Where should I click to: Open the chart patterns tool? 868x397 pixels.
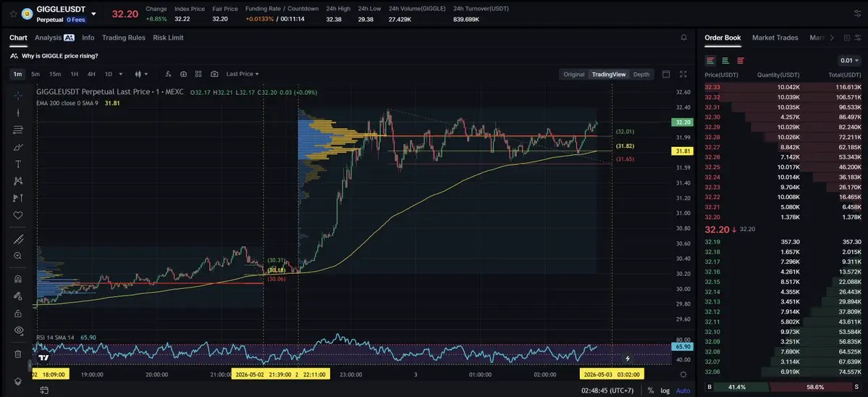(17, 180)
